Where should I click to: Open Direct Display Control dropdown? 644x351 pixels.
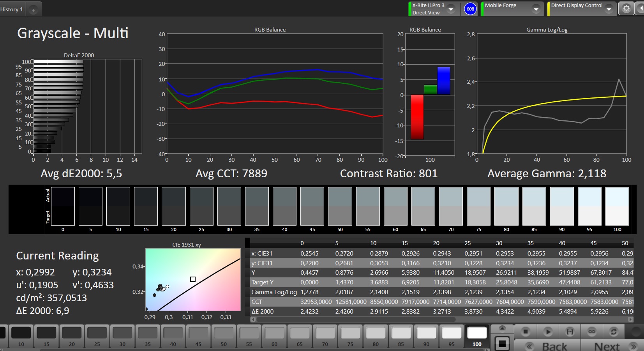point(609,9)
